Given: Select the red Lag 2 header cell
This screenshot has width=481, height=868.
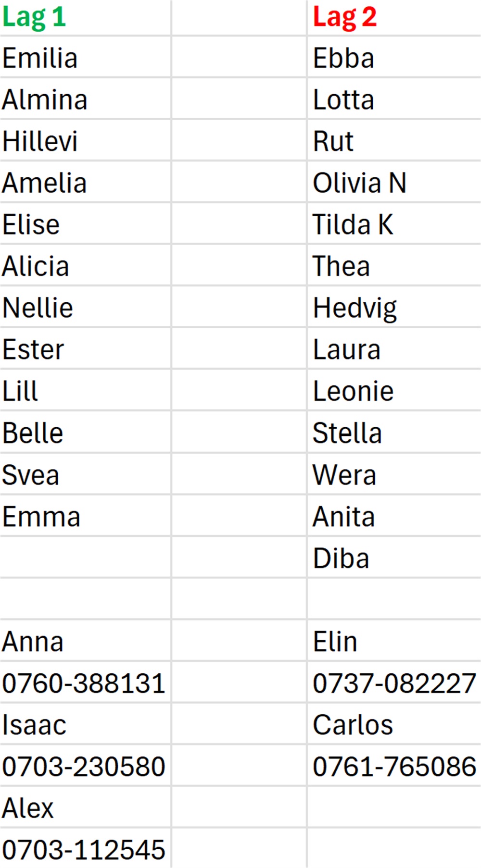Looking at the screenshot, I should [345, 17].
